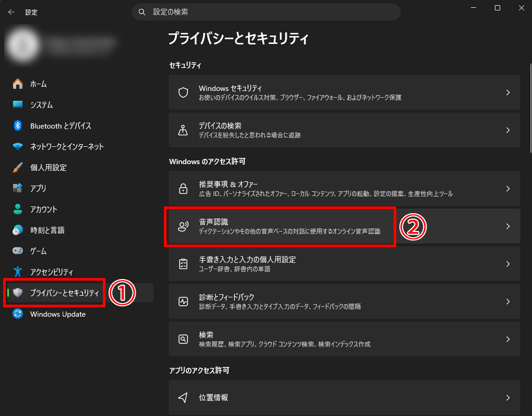Expand デバイスの検索 chevron
Image resolution: width=532 pixels, height=416 pixels.
click(508, 130)
